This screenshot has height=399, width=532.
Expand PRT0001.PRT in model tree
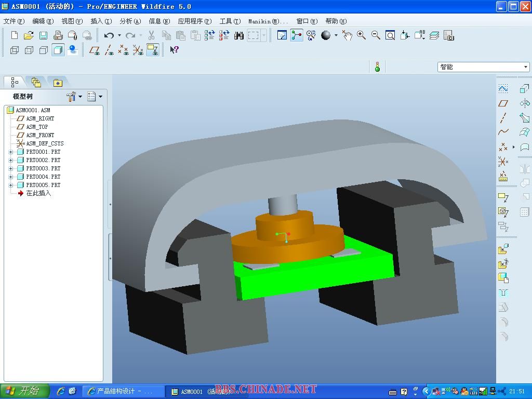tap(10, 152)
